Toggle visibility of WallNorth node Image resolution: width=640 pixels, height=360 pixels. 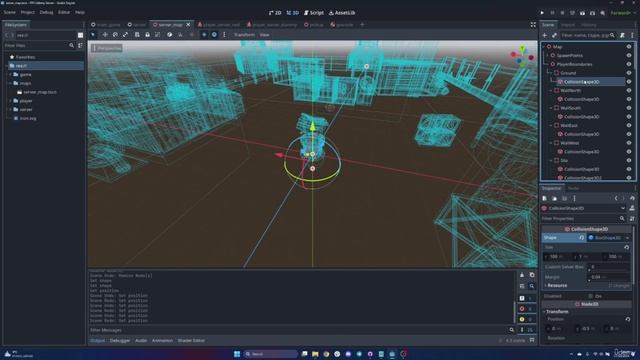click(629, 90)
